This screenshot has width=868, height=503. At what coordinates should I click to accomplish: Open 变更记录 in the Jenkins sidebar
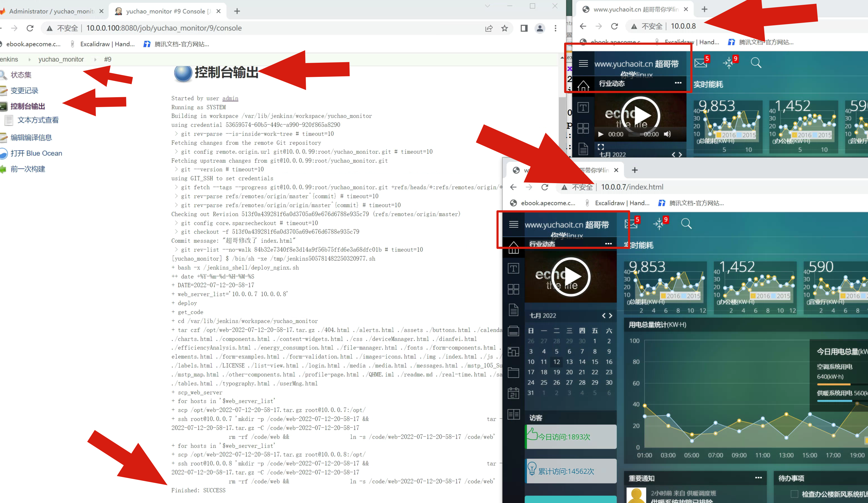tap(24, 91)
